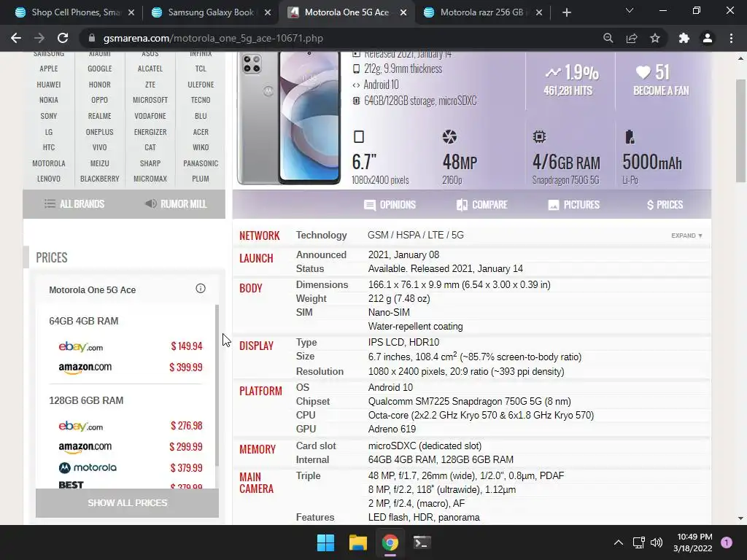Viewport: 747px width, 560px height.
Task: Open the notification badge in the taskbar
Action: tap(727, 542)
